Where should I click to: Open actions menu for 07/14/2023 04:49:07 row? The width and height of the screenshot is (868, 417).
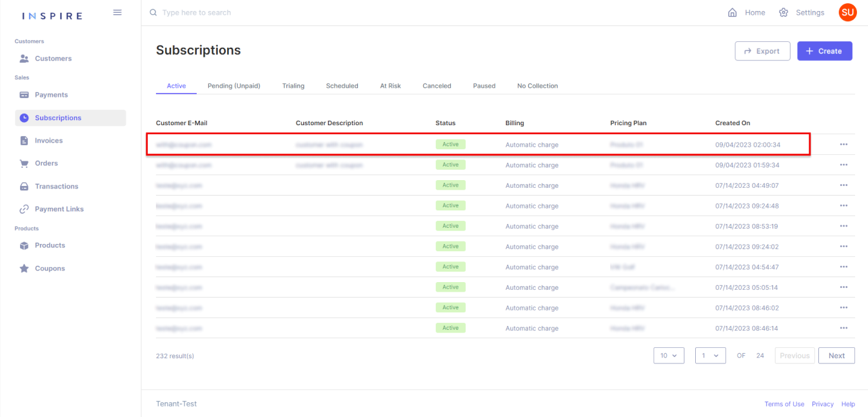(843, 185)
